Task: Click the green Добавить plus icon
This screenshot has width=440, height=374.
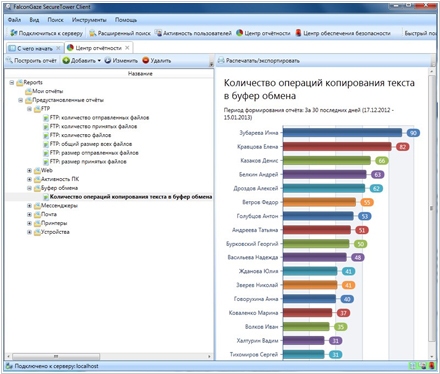Action: tap(66, 61)
